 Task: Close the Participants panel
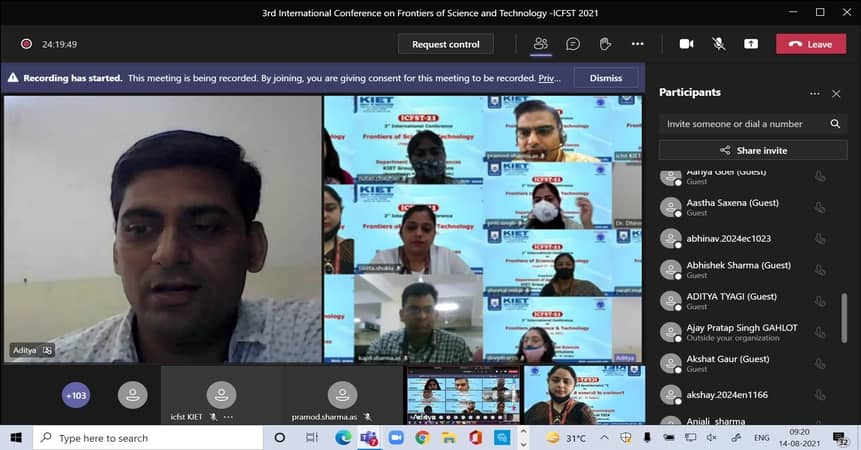click(x=836, y=93)
